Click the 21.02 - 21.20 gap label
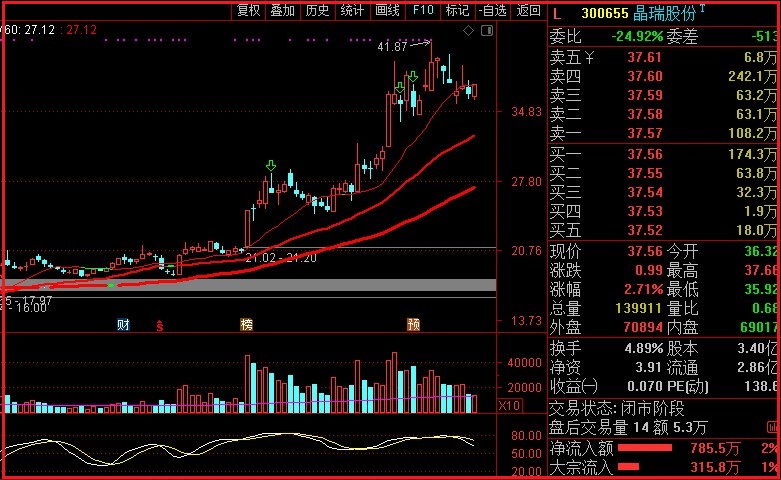This screenshot has width=781, height=480. pyautogui.click(x=281, y=258)
